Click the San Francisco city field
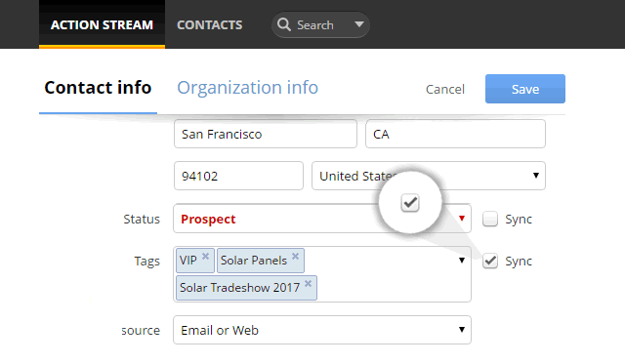This screenshot has width=625, height=364. tap(266, 134)
